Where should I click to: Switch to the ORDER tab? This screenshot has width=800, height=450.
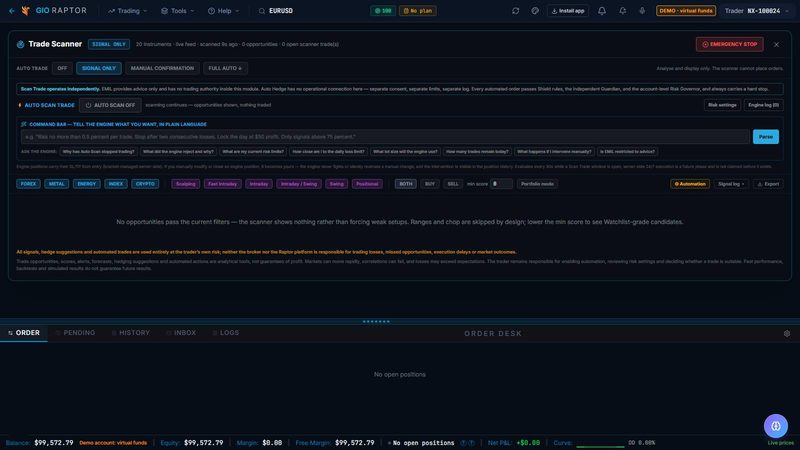click(x=24, y=333)
